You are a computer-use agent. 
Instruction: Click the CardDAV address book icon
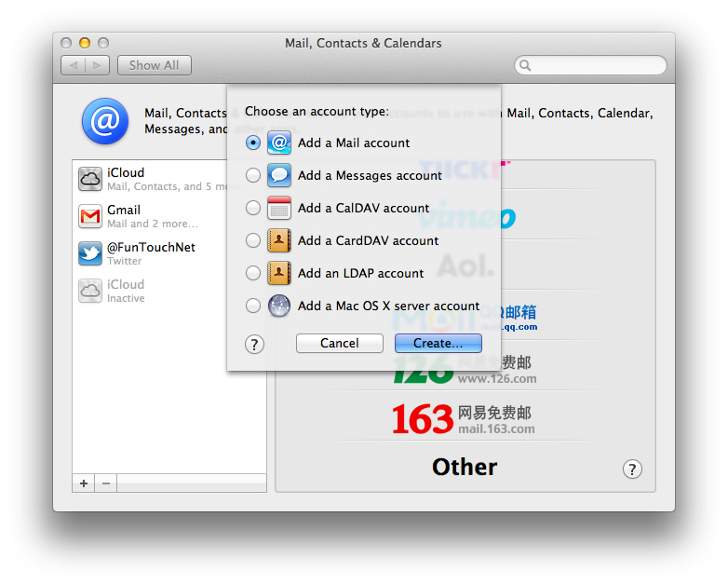tap(279, 240)
